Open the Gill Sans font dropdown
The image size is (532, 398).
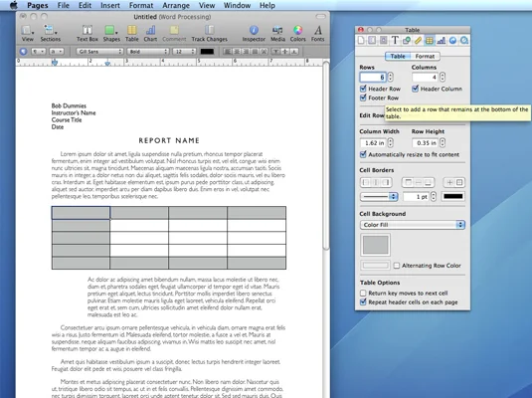[x=99, y=52]
